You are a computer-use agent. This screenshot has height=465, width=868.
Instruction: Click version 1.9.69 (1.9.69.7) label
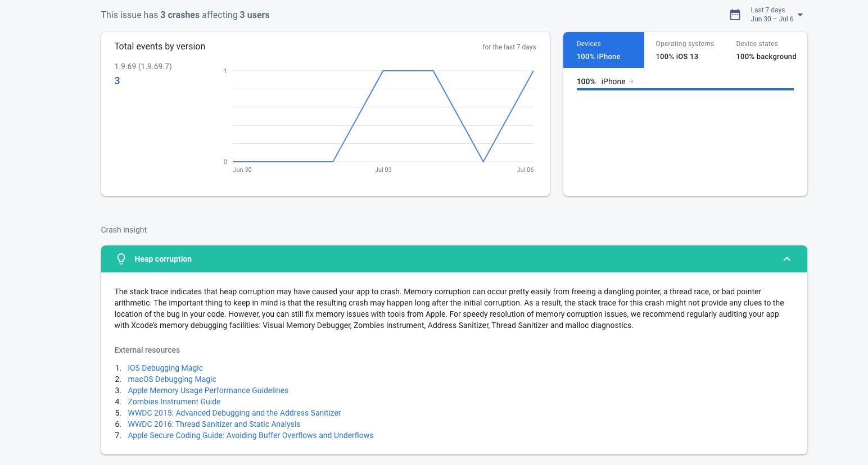pyautogui.click(x=143, y=66)
